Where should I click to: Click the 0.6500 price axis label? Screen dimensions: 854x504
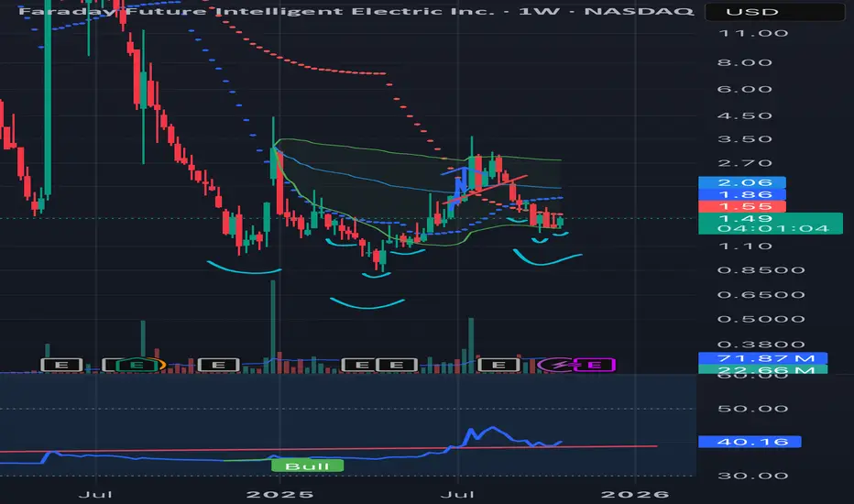761,295
